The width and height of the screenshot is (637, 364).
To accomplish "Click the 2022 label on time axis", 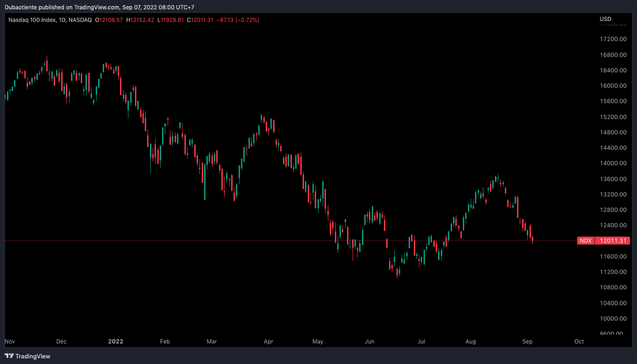I will tap(115, 342).
